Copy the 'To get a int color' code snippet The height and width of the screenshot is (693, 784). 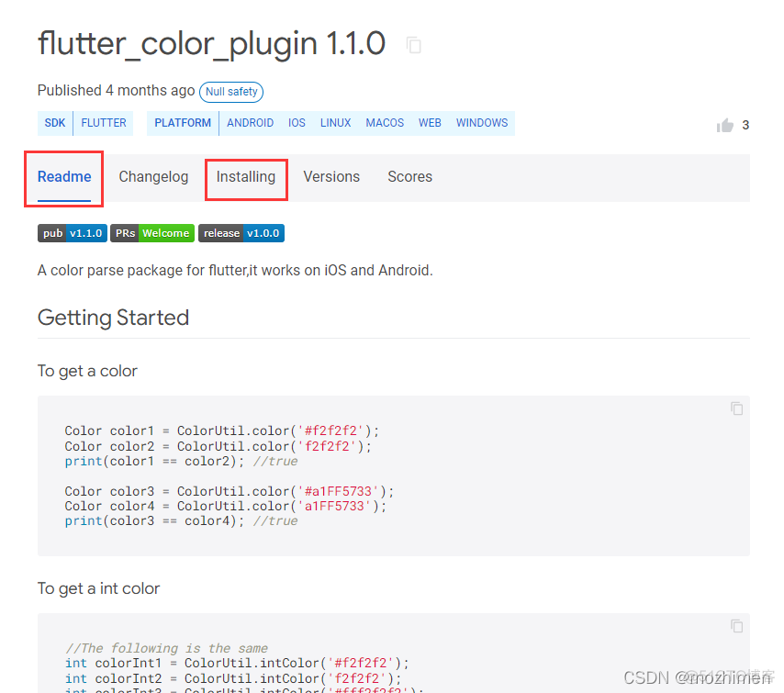pyautogui.click(x=736, y=626)
